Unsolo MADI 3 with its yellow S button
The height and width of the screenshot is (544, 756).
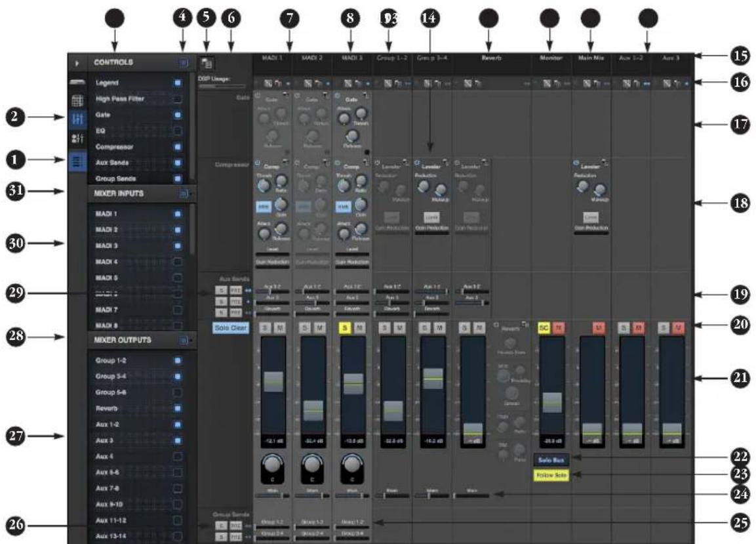(344, 328)
